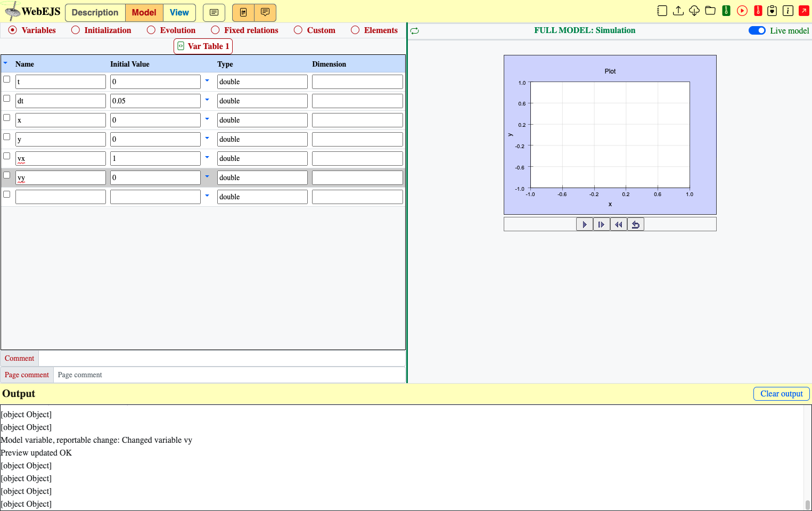Click the notebook icon in top toolbar

(x=662, y=11)
